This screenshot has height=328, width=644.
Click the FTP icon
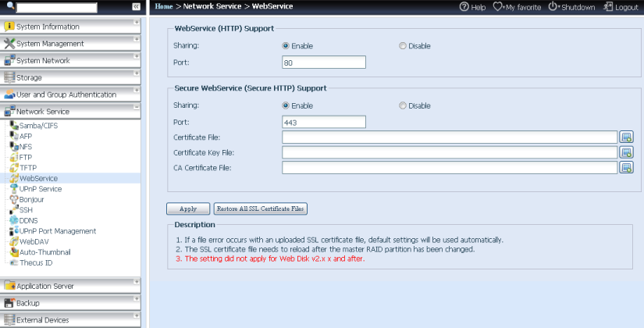click(x=14, y=157)
